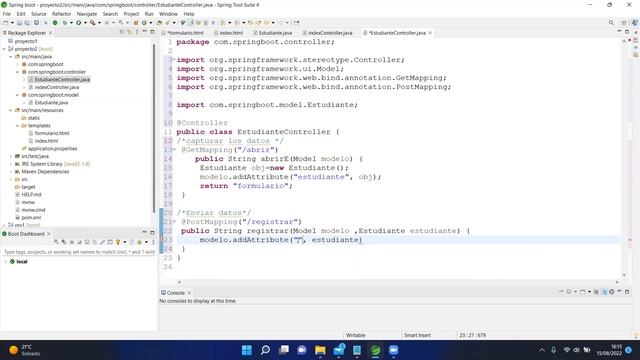Expand Maven Dependencies node arrow
The image size is (640, 360).
[x=11, y=172]
